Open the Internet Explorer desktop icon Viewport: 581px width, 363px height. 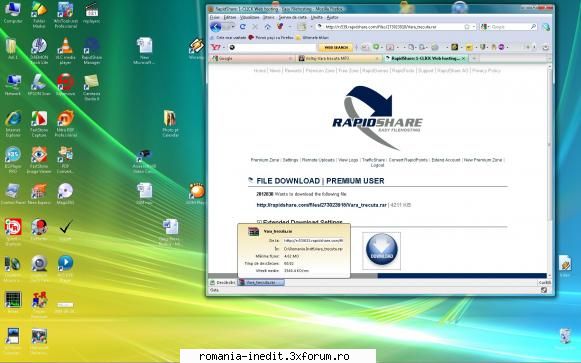pos(13,124)
